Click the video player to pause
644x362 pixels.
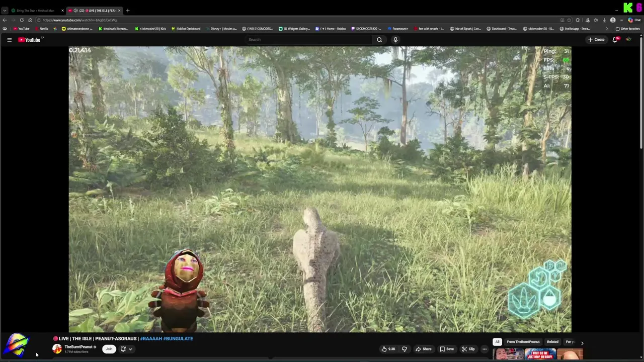pos(320,189)
